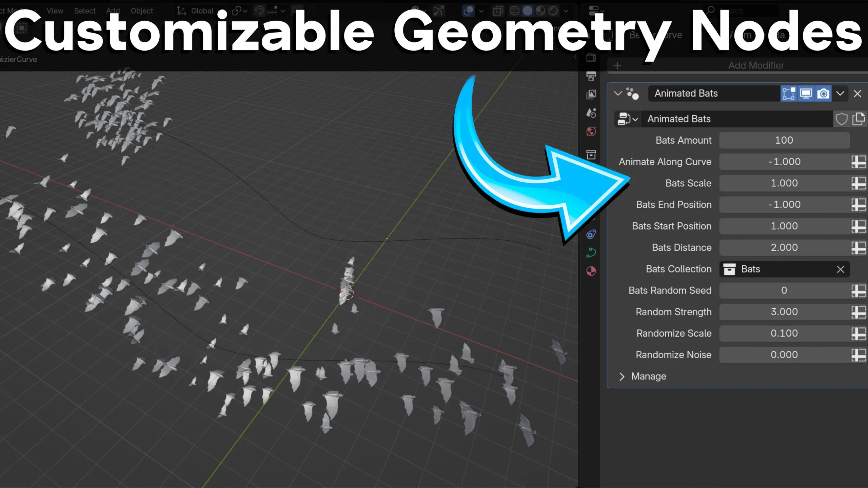Open Physics Properties in the sidebar
This screenshot has width=868, height=488.
tap(591, 235)
